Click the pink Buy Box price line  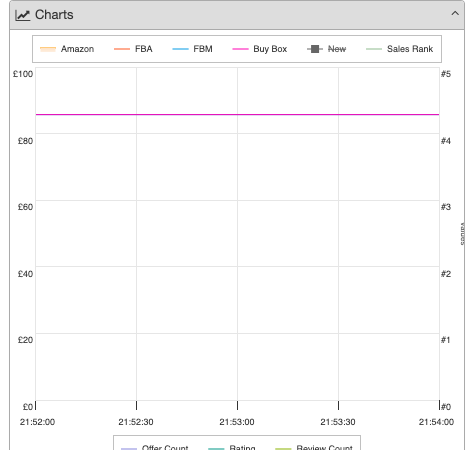237,114
